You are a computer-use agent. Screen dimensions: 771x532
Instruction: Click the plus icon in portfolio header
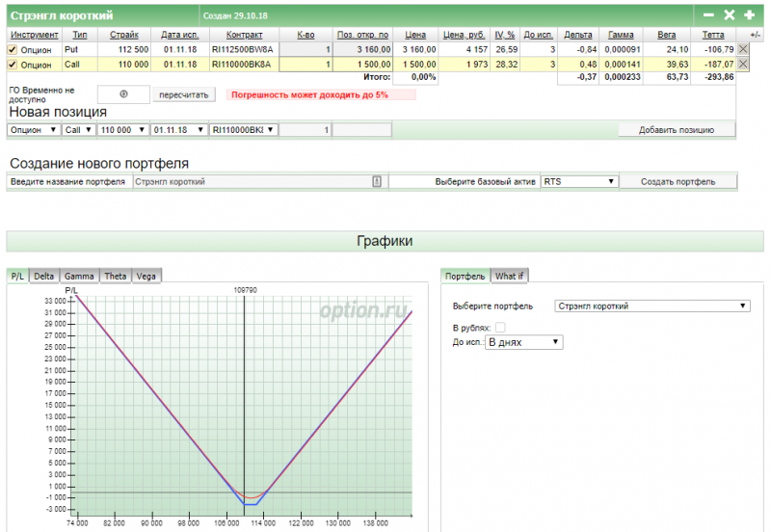click(x=750, y=15)
